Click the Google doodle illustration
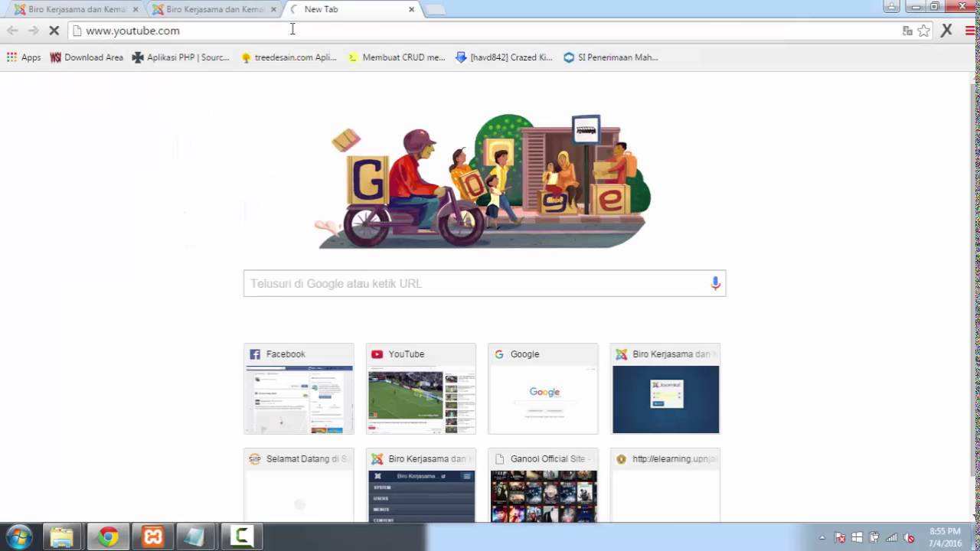 point(484,181)
